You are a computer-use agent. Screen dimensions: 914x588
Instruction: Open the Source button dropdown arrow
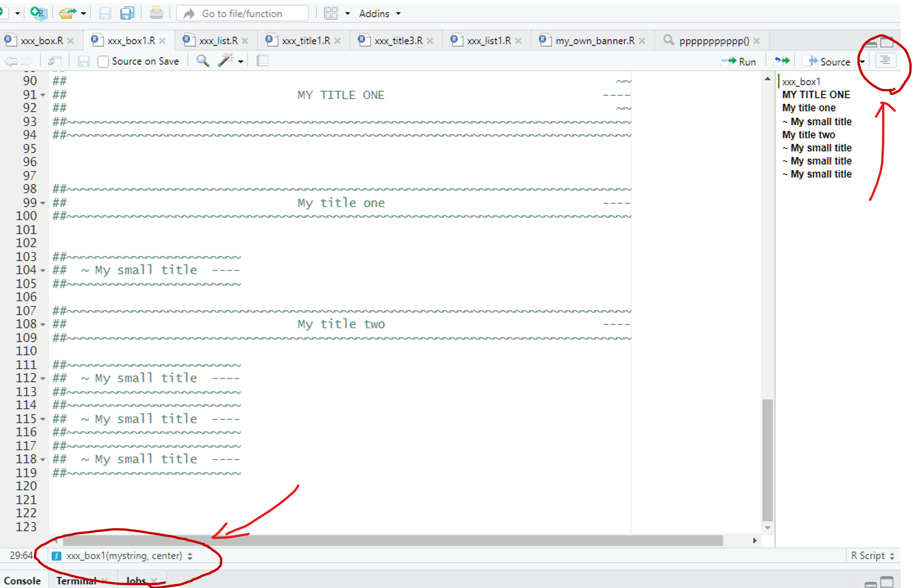click(x=862, y=62)
